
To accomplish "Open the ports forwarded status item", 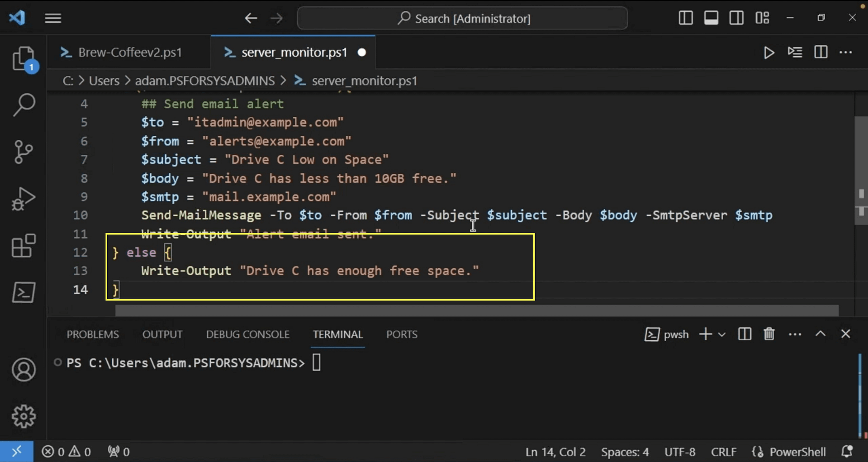I will 119,452.
